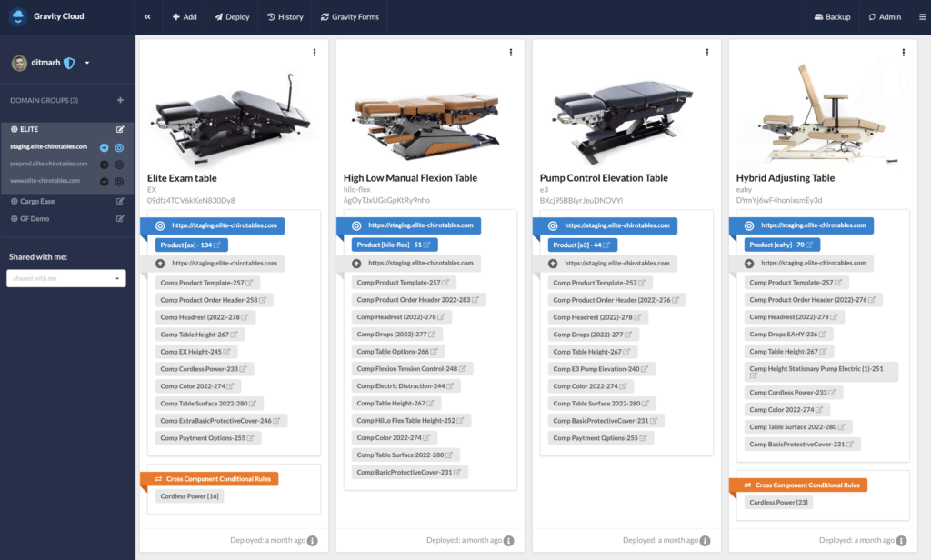Click the target circle icon in Pump Control Elevation Table's blue URL bar

pyautogui.click(x=553, y=225)
